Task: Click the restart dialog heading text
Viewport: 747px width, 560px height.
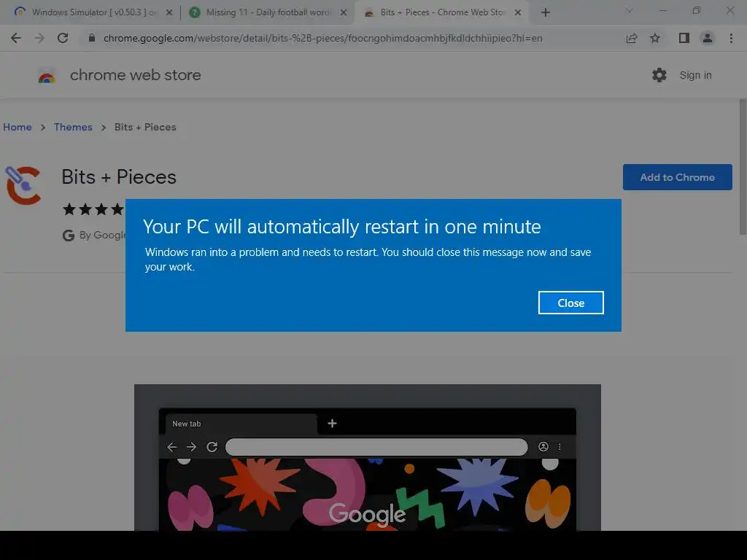Action: point(341,227)
